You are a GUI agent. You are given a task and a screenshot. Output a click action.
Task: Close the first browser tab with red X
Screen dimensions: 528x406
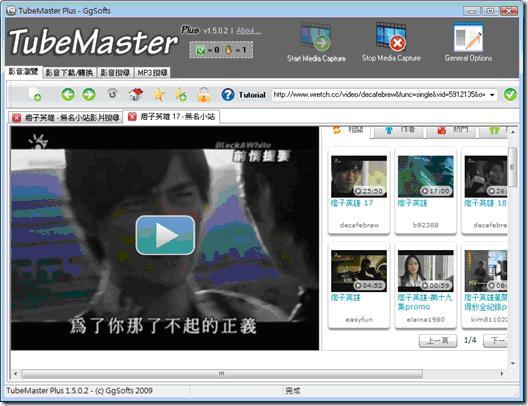[16, 117]
